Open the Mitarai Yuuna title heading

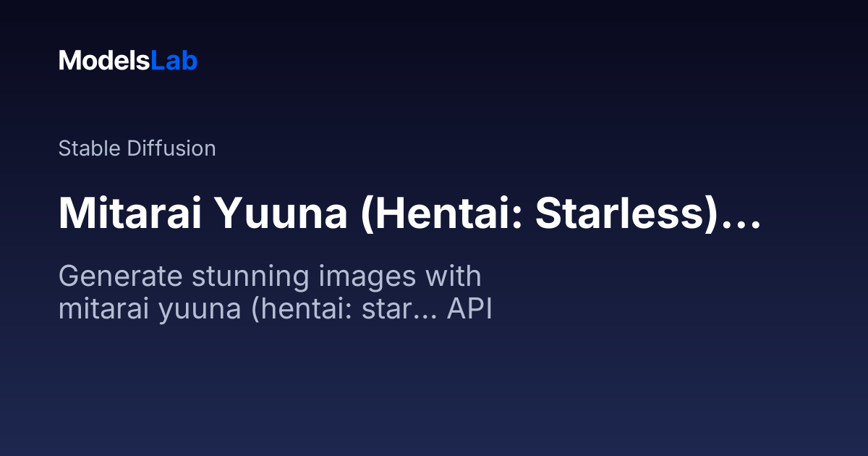coord(409,211)
